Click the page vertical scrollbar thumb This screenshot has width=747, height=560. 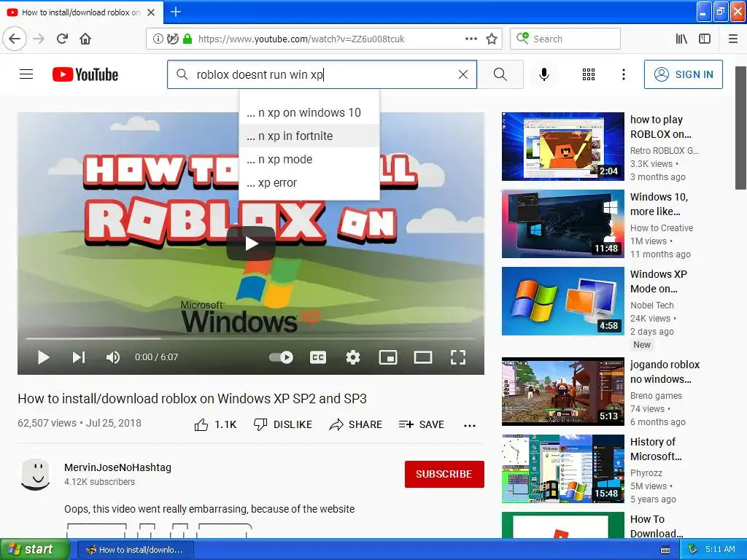click(740, 128)
